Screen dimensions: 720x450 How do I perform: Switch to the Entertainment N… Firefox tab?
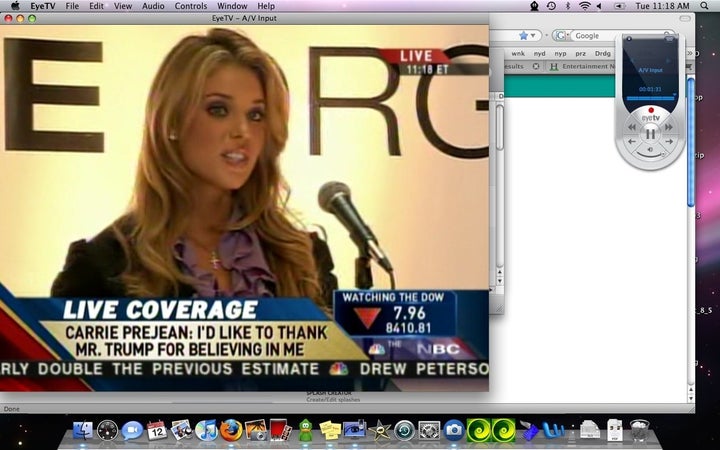pos(582,67)
